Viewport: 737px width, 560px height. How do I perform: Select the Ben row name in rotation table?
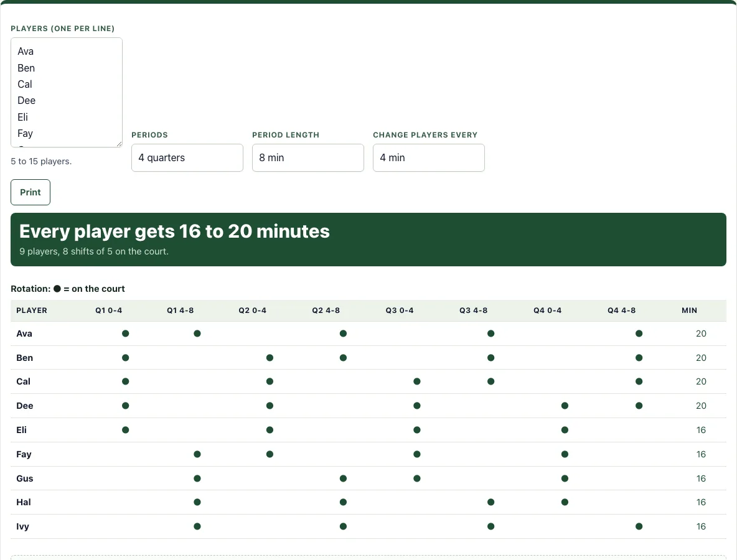pos(24,358)
